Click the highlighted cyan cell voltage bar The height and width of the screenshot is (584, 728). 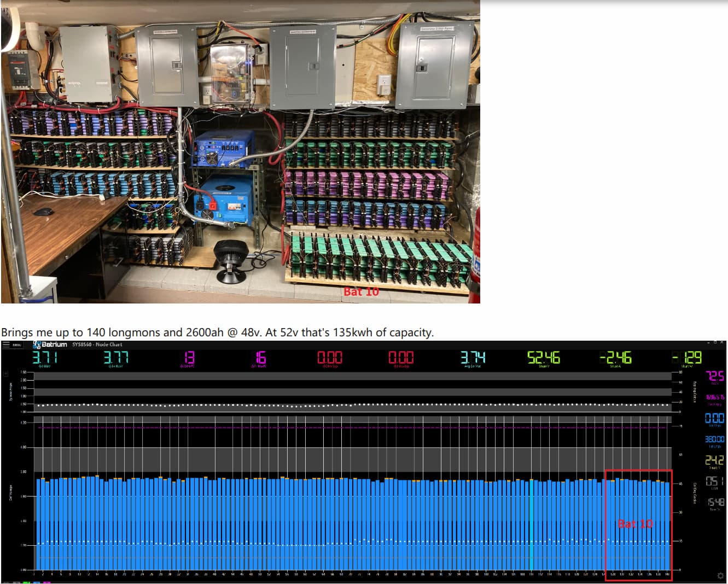pos(531,525)
